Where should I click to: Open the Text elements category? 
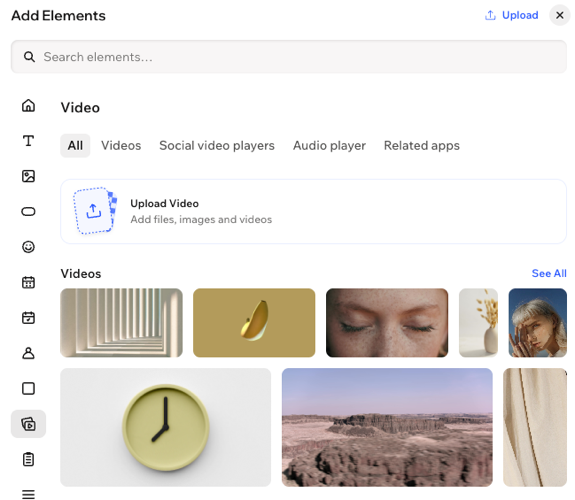point(28,141)
